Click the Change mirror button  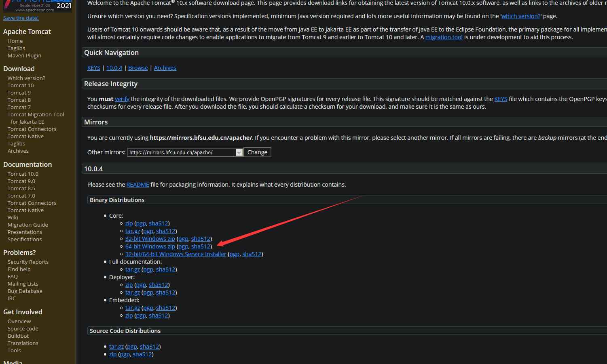[x=257, y=152]
